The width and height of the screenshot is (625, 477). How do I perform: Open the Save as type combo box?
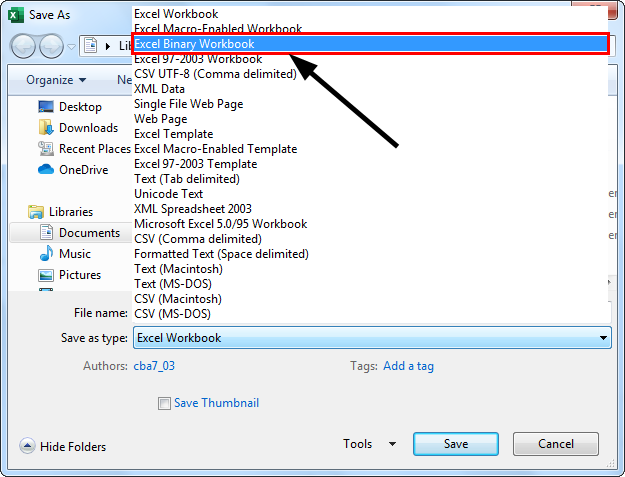372,338
